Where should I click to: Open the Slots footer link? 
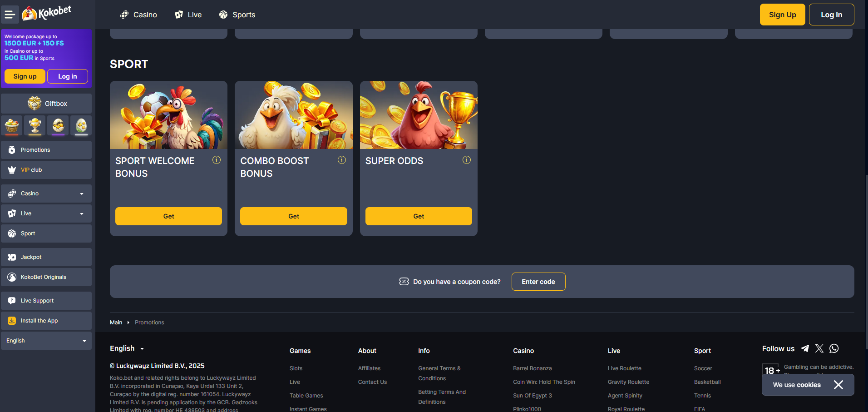[296, 368]
